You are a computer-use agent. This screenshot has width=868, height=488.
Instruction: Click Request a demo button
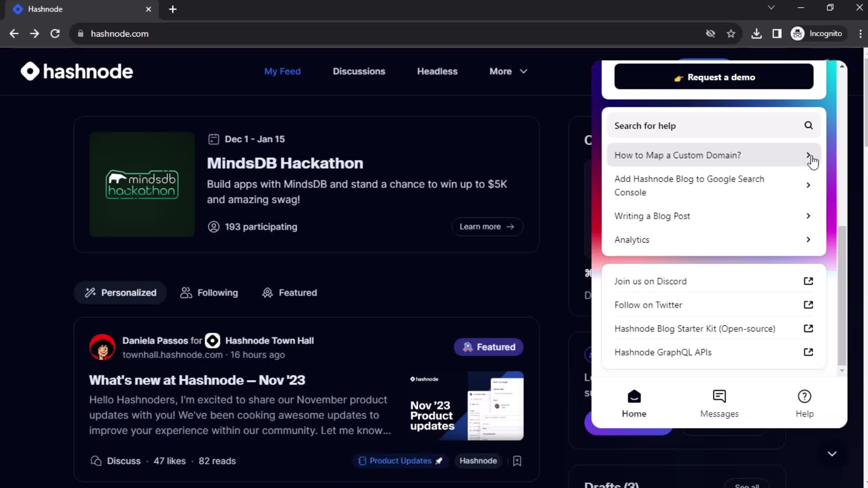coord(714,77)
